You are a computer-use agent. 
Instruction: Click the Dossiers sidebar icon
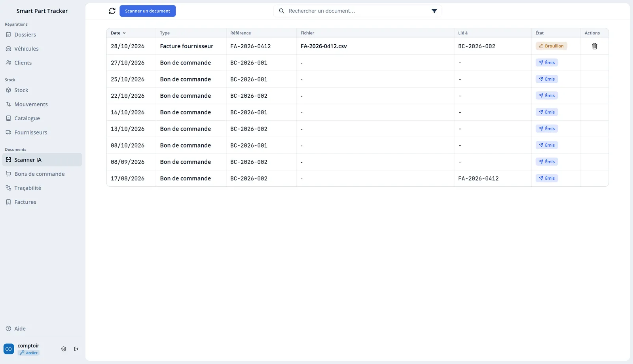8,35
